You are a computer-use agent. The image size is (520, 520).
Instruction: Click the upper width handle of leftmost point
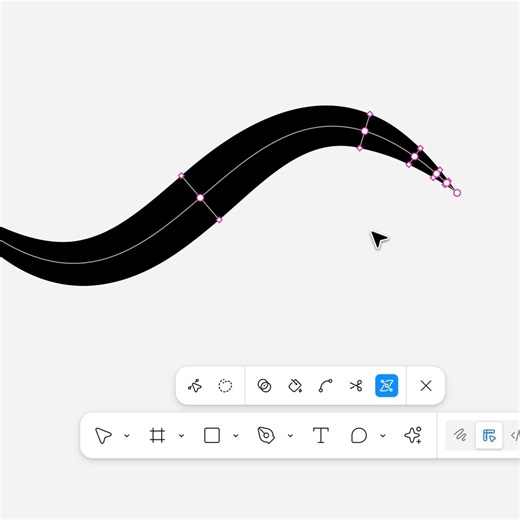coord(181,175)
